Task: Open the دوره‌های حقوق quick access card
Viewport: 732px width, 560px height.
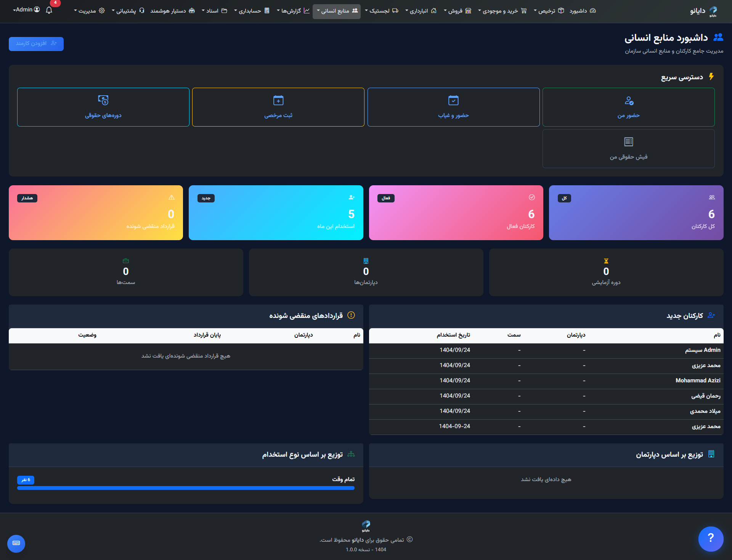Action: (x=103, y=107)
